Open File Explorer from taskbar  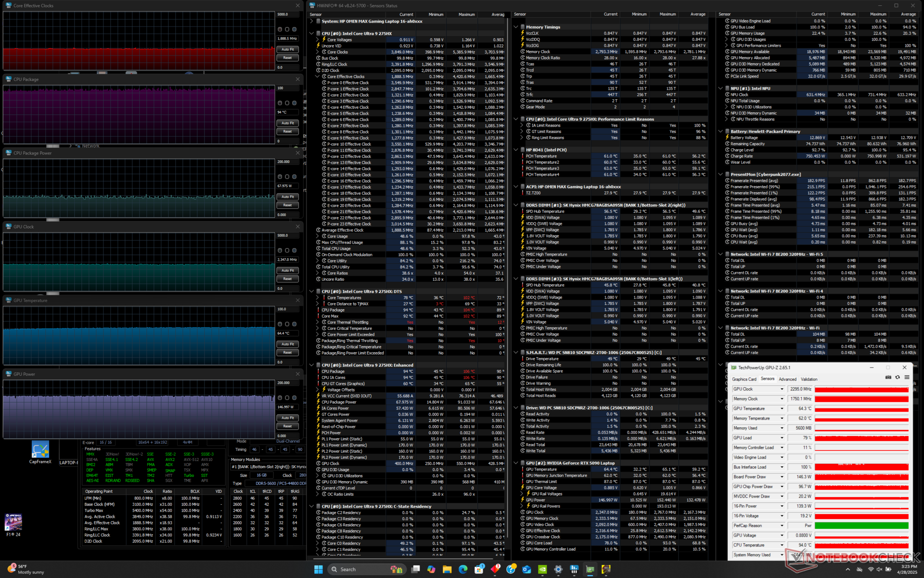pos(447,569)
